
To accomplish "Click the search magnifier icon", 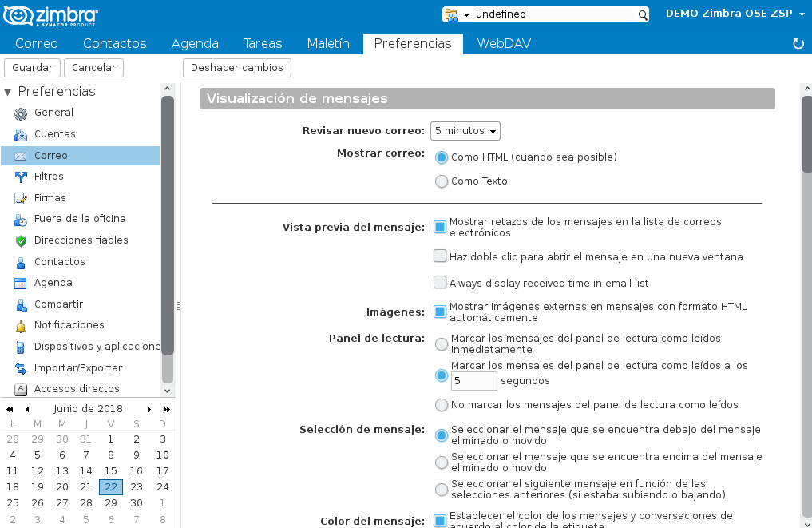I will (x=642, y=15).
